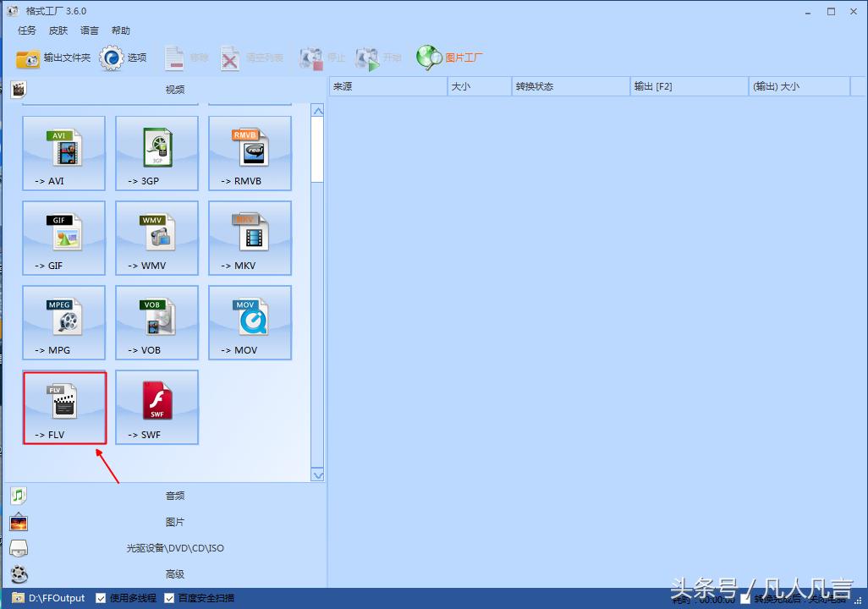Click the D:\FFOutput path in status bar

click(57, 598)
